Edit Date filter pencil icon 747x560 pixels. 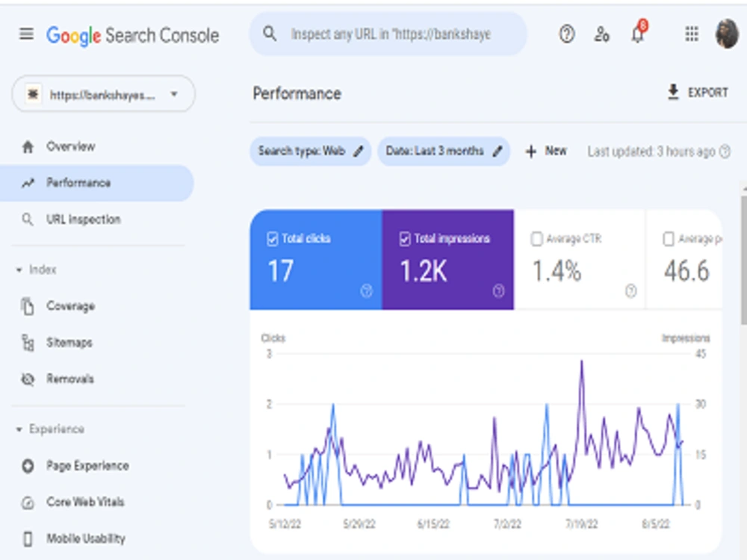tap(498, 152)
